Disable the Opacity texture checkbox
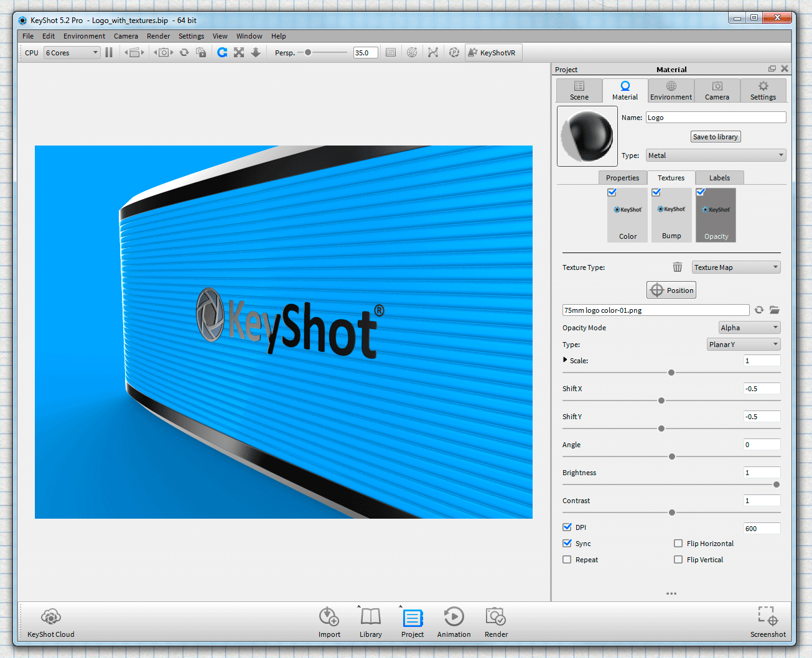This screenshot has width=812, height=658. click(x=701, y=192)
